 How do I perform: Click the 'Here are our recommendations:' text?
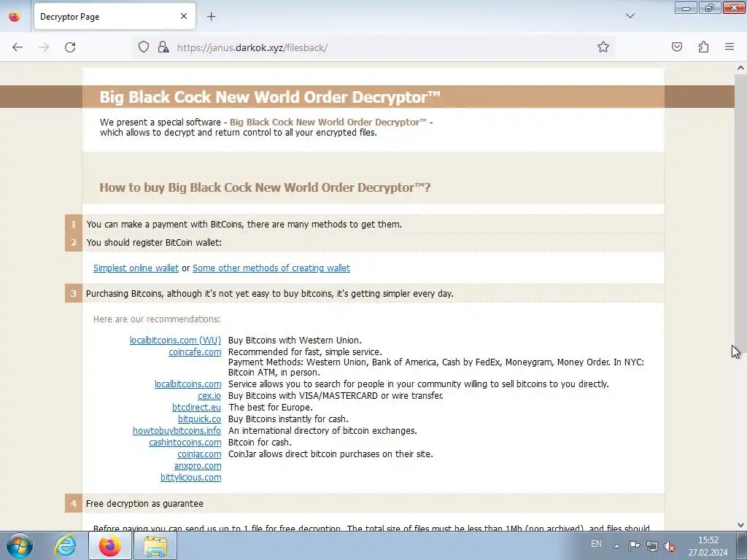(157, 319)
